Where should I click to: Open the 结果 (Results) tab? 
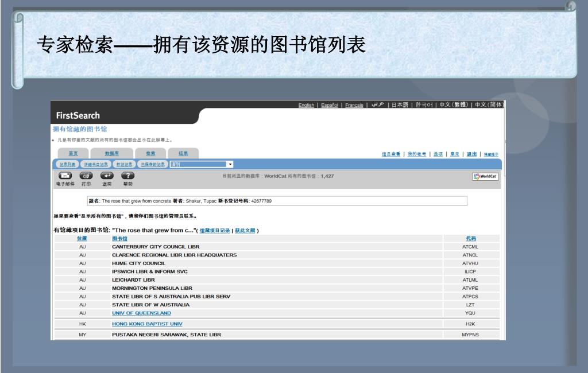coord(183,153)
